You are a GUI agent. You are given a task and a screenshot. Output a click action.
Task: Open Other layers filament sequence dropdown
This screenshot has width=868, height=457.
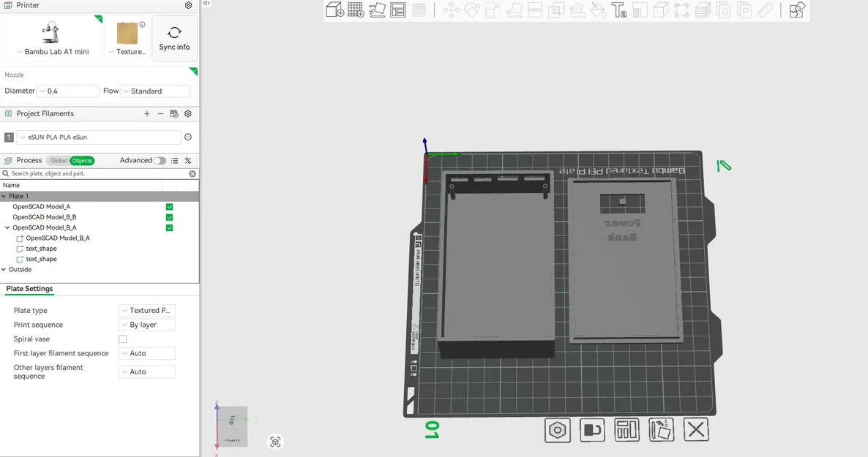click(146, 371)
